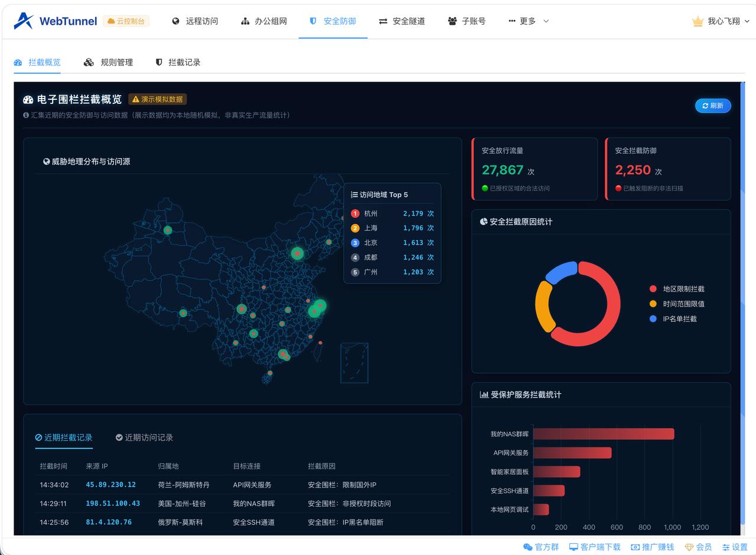Click the list icon beside 访问地域 Top 5

[354, 195]
